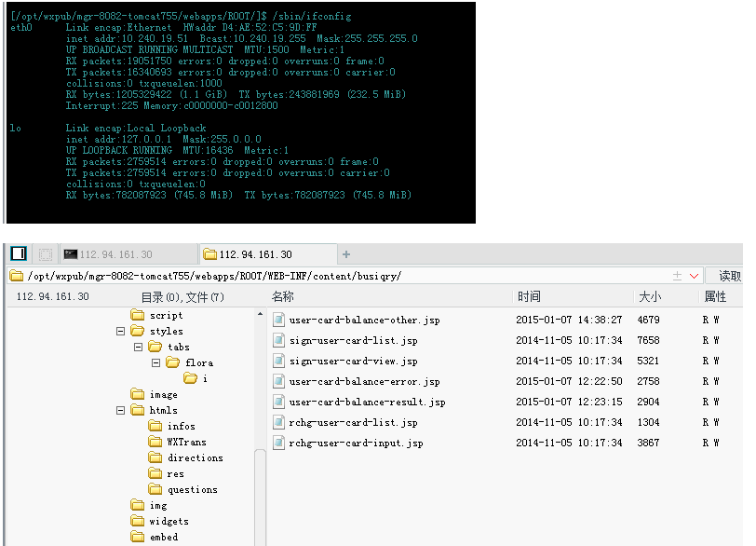Viewport: 756px width, 546px height.
Task: Click file name sign-user-card-view.jsp
Action: coord(354,361)
